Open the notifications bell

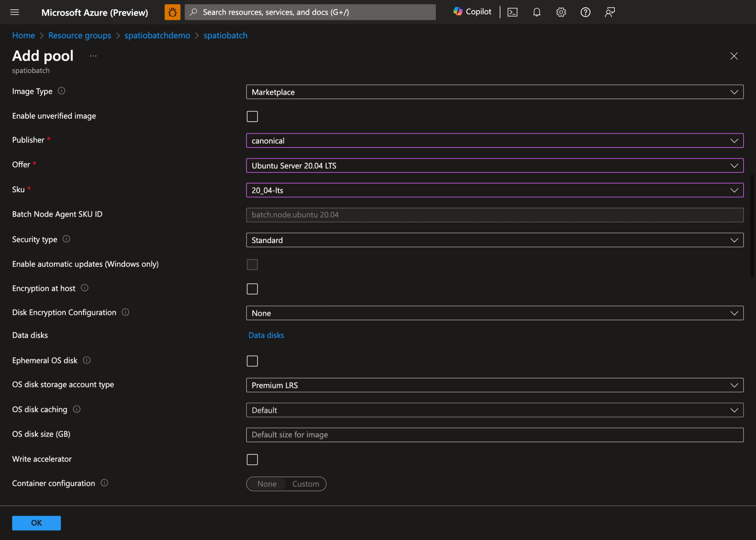536,12
